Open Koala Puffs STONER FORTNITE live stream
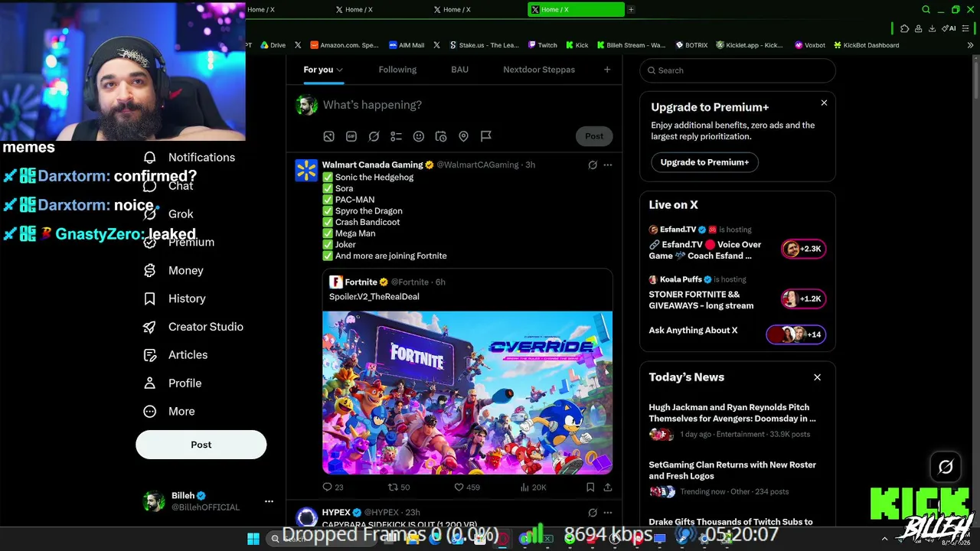980x551 pixels. [737, 295]
